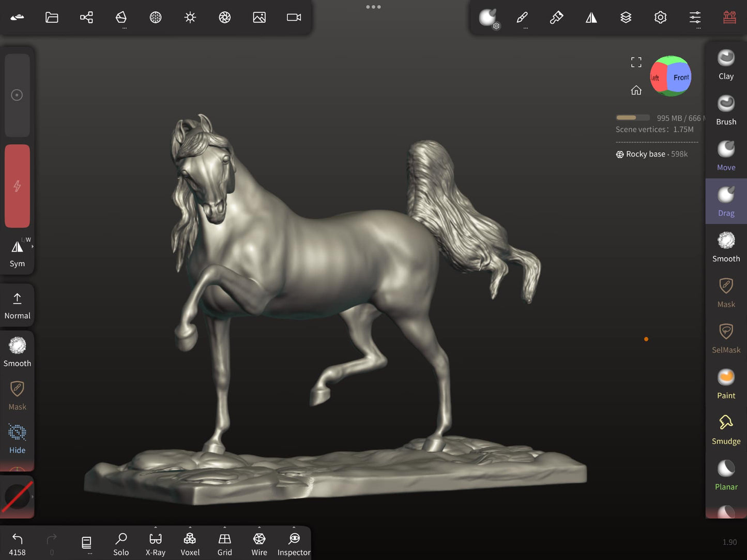Toggle the Grid display

click(224, 544)
